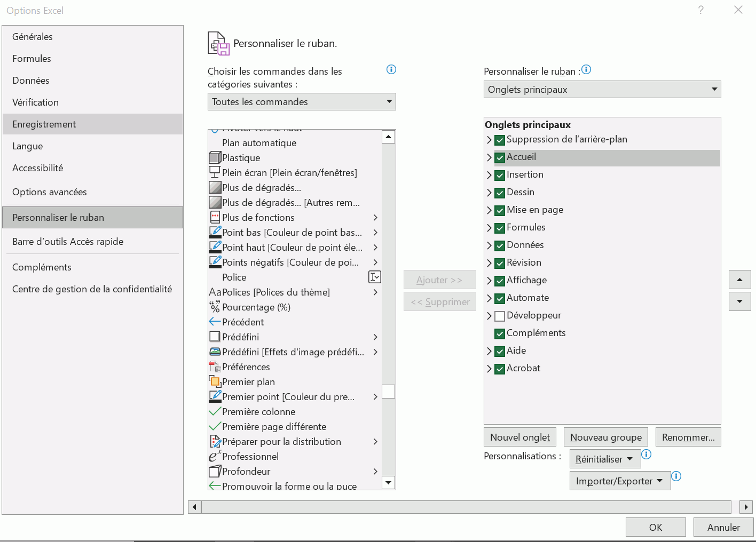The width and height of the screenshot is (756, 542).
Task: Click the Plein écran command icon
Action: (215, 172)
